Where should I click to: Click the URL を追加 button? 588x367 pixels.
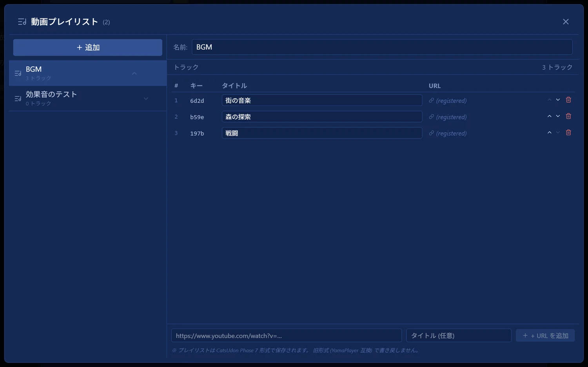tap(545, 336)
